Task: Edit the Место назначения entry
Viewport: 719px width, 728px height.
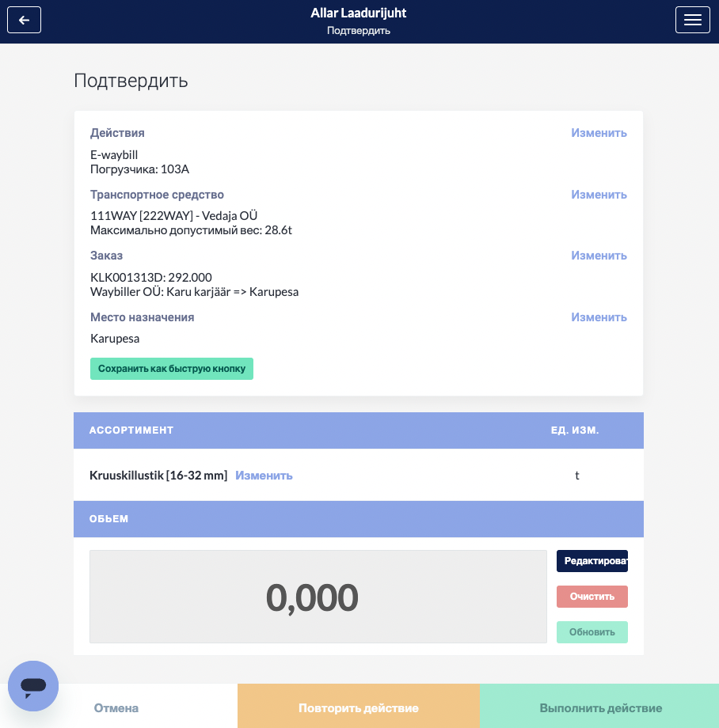Action: 599,317
